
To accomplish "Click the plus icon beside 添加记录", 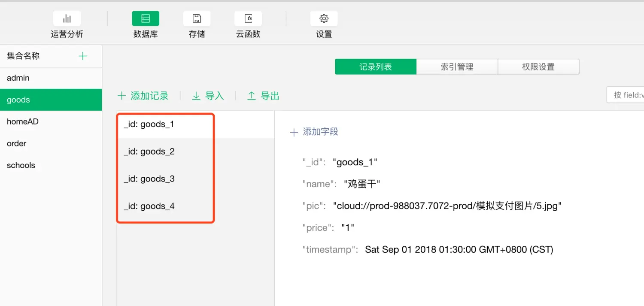I will pyautogui.click(x=122, y=96).
